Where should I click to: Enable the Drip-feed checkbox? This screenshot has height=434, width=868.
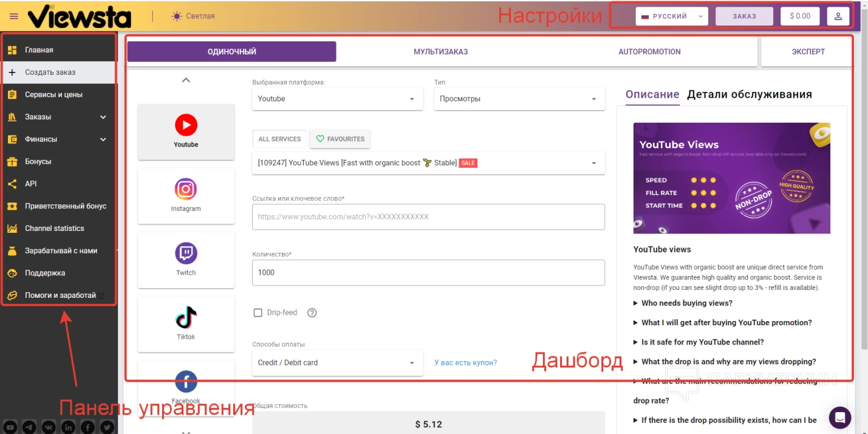tap(258, 313)
